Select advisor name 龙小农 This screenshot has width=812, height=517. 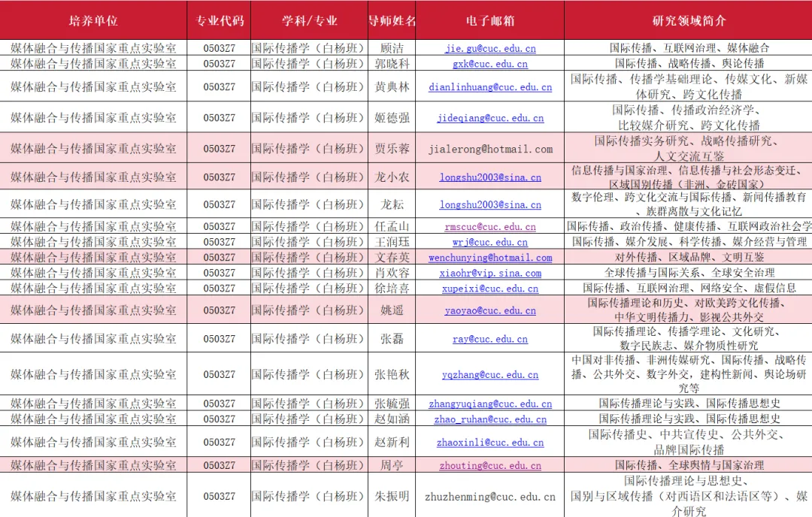coord(392,177)
